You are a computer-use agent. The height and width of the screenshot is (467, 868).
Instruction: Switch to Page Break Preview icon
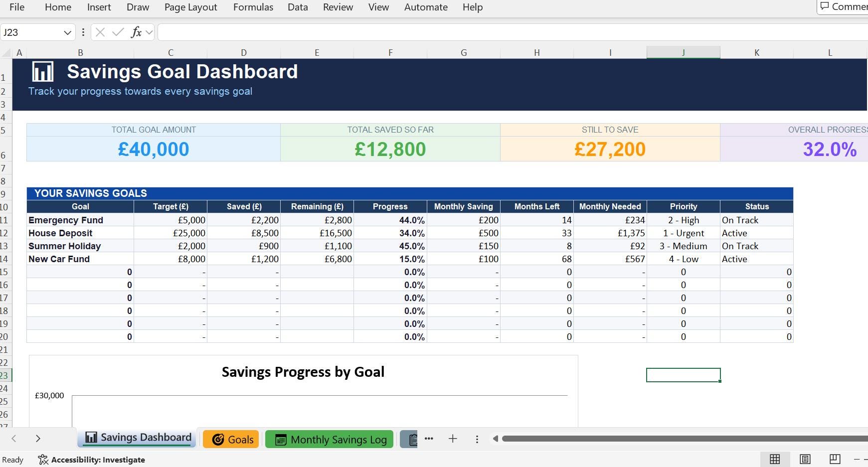(x=835, y=459)
